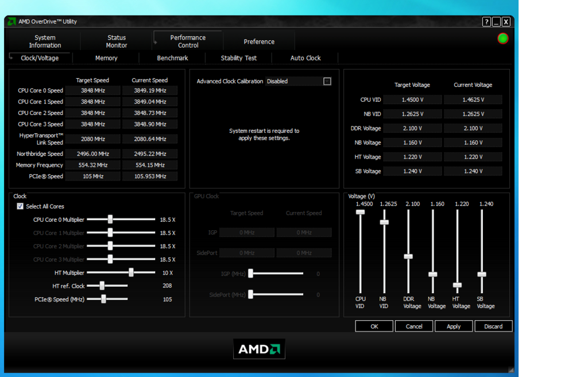Open the Stability Test sub-tab
Screen dimensions: 588x377
pos(239,58)
